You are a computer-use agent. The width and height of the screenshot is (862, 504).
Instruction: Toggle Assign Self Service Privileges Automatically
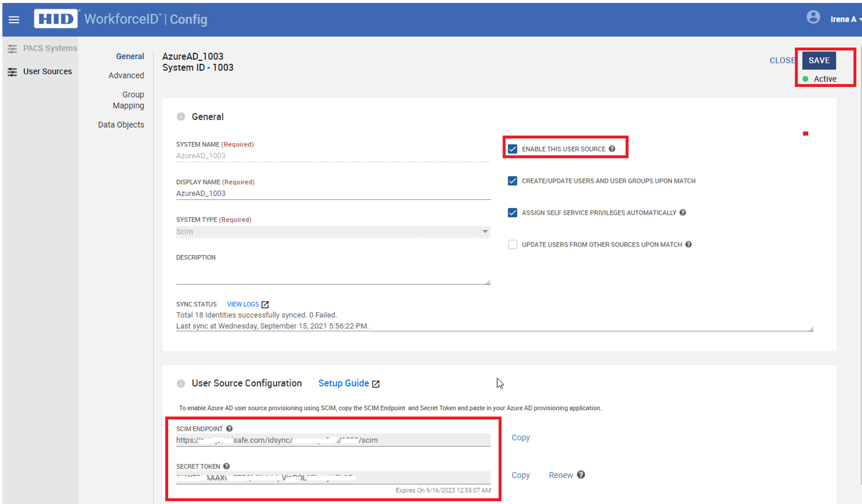(513, 212)
